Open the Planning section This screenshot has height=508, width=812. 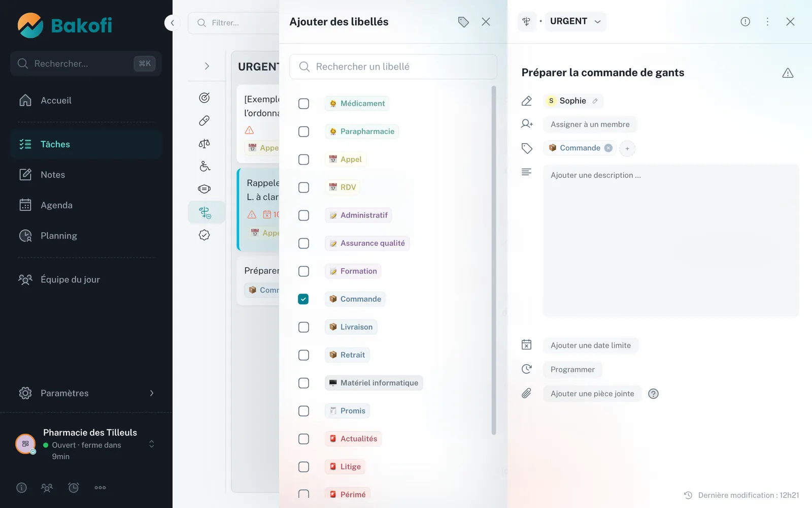click(x=86, y=236)
